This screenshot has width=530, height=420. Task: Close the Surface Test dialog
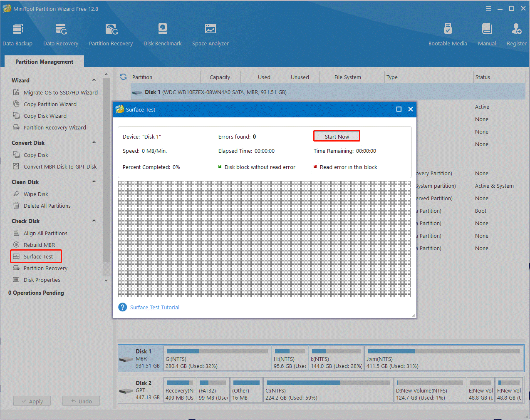[411, 109]
